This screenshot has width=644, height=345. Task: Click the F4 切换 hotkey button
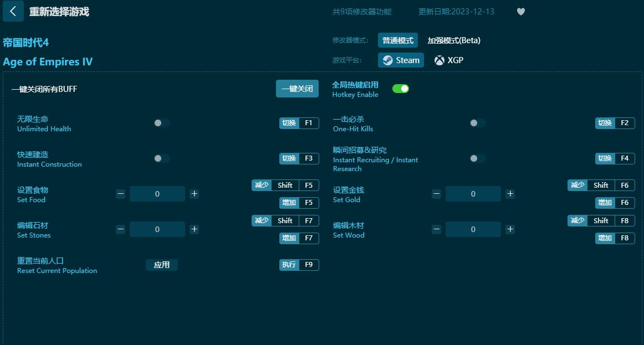pos(615,158)
